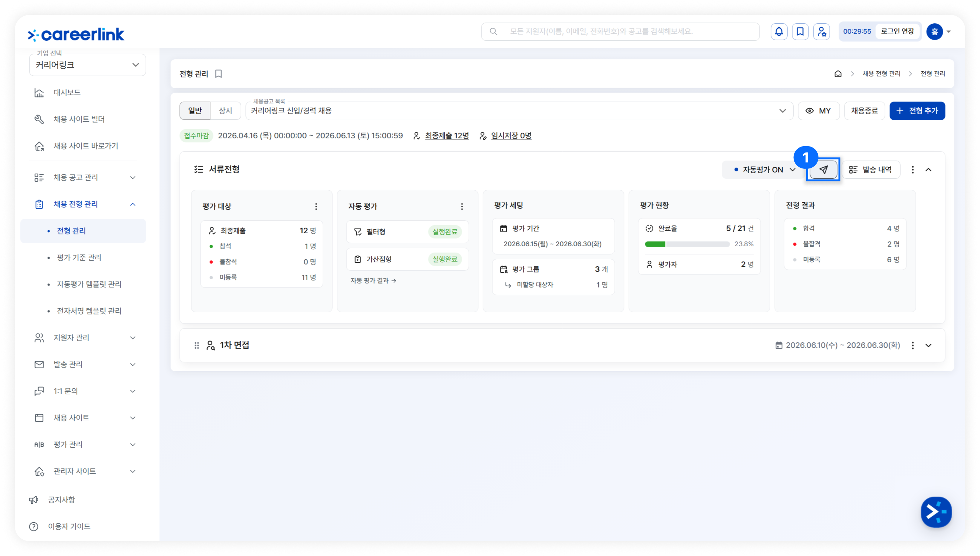Open 평가 기준 관리 in the sidebar
Screen dimensions: 980x556
(79, 258)
